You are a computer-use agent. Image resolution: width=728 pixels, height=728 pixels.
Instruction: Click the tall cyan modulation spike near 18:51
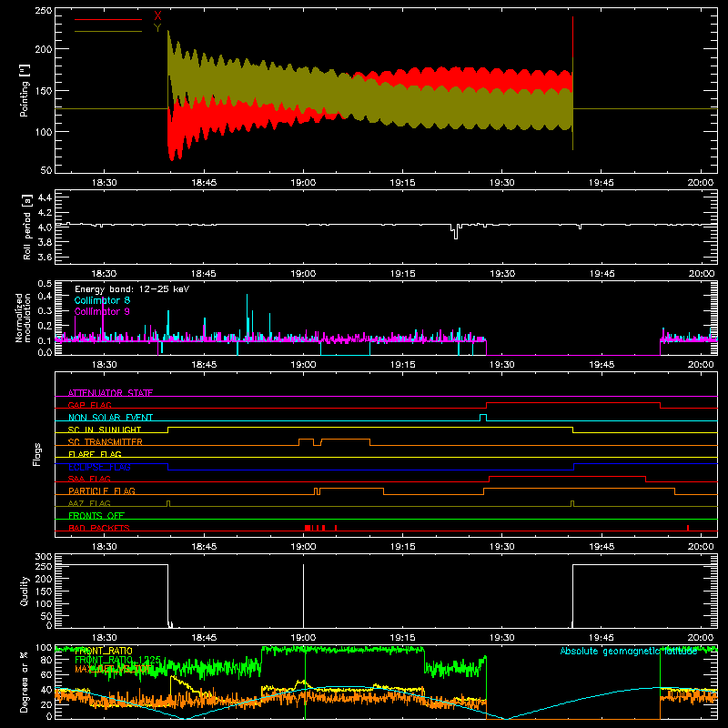coord(247,318)
